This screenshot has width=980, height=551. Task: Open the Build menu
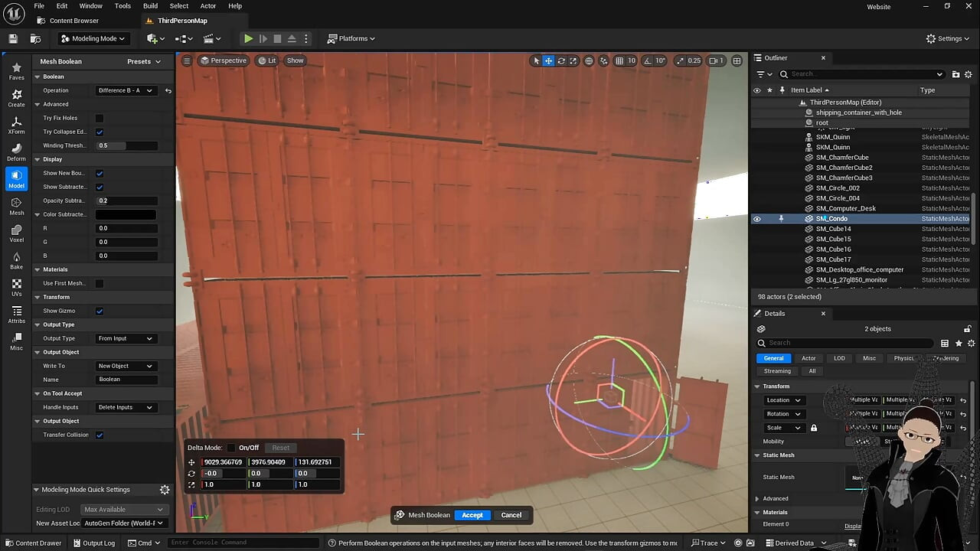click(150, 6)
